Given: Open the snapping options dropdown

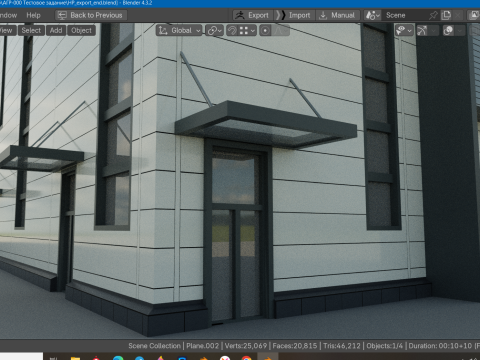Looking at the screenshot, I should pos(247,31).
